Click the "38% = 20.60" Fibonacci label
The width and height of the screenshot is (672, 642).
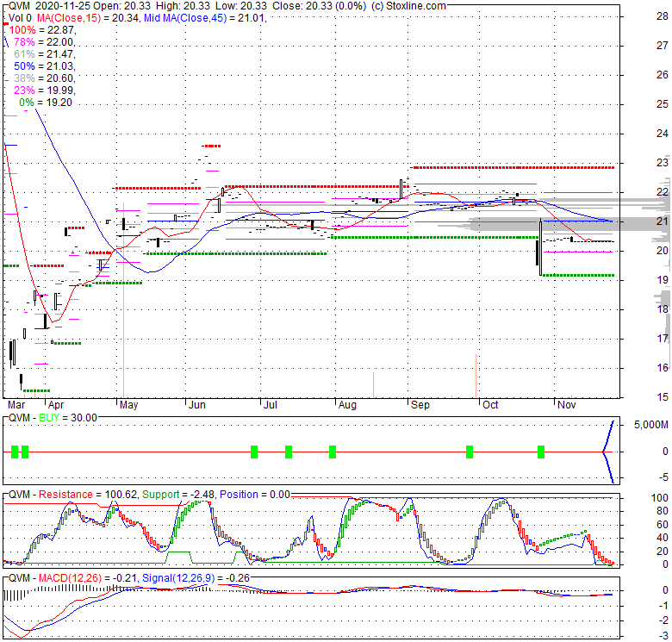click(x=44, y=78)
